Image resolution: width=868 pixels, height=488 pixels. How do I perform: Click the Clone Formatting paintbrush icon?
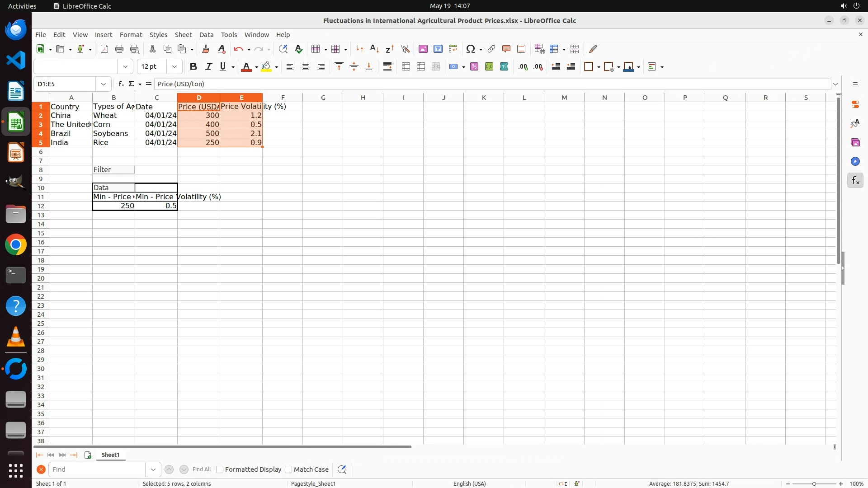coord(206,49)
